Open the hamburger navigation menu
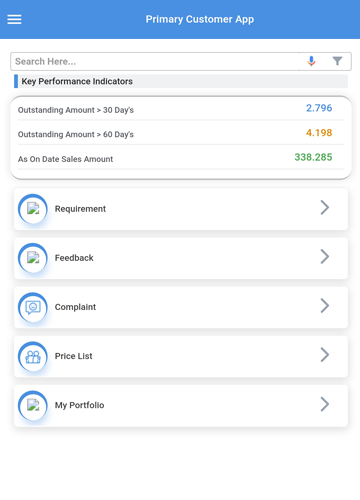This screenshot has width=360, height=500. (x=14, y=19)
